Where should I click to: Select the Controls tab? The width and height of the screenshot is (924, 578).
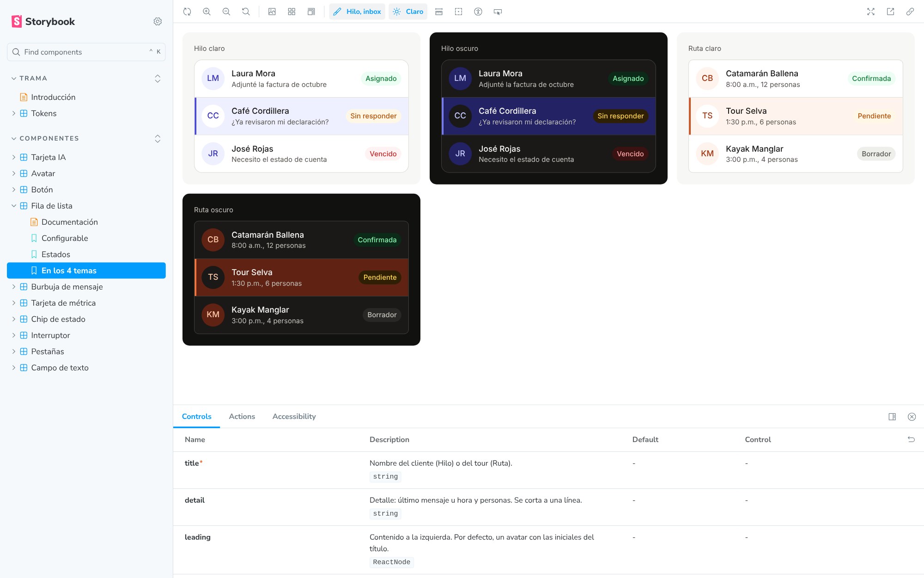197,416
